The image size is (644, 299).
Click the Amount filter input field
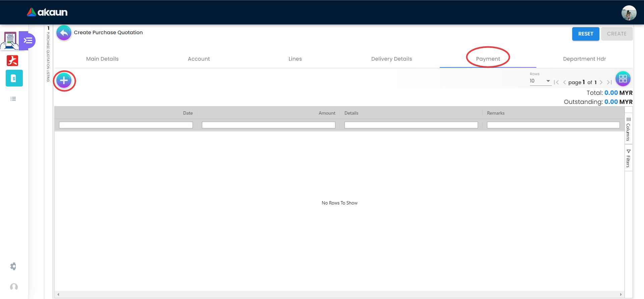269,125
